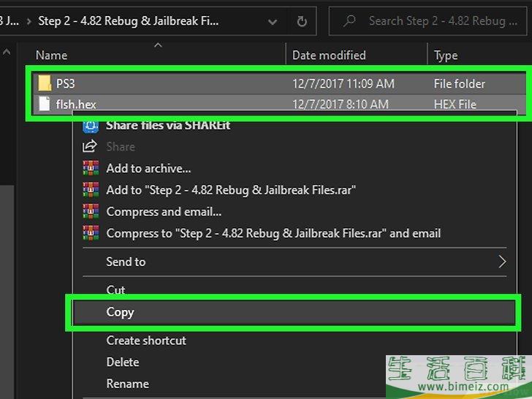Click the navigation pane scrollbar thumb

[7, 292]
